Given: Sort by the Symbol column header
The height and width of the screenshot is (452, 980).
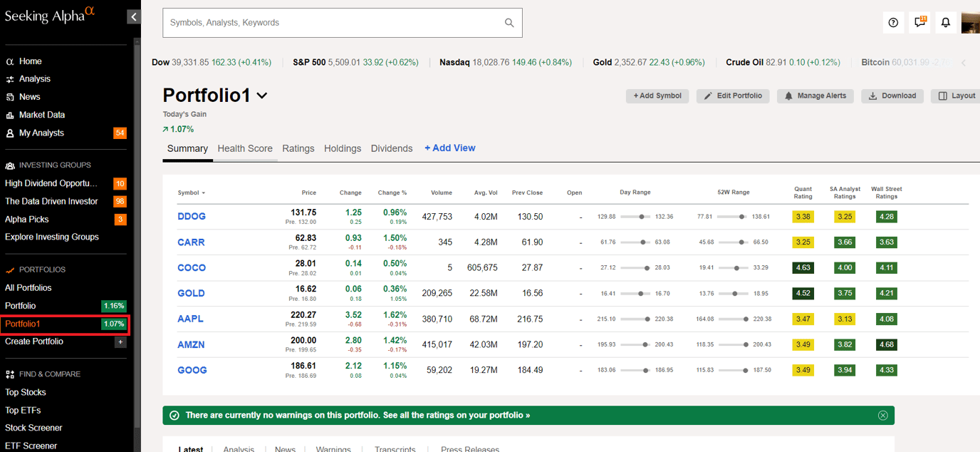Looking at the screenshot, I should point(191,192).
